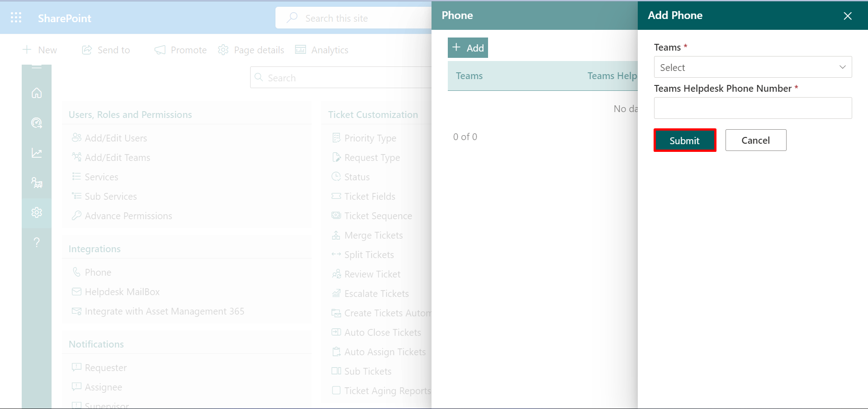
Task: Open the help question mark icon
Action: (x=37, y=242)
